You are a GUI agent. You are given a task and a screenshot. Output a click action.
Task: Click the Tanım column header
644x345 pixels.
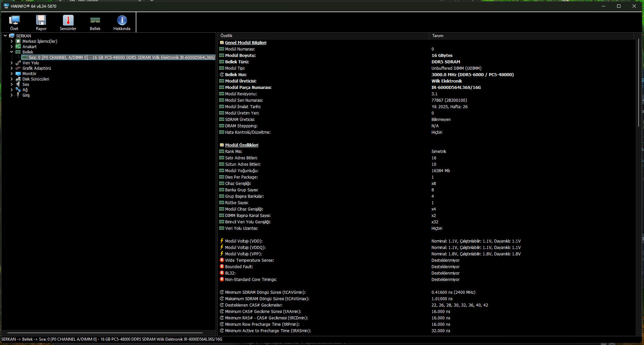tap(531, 36)
